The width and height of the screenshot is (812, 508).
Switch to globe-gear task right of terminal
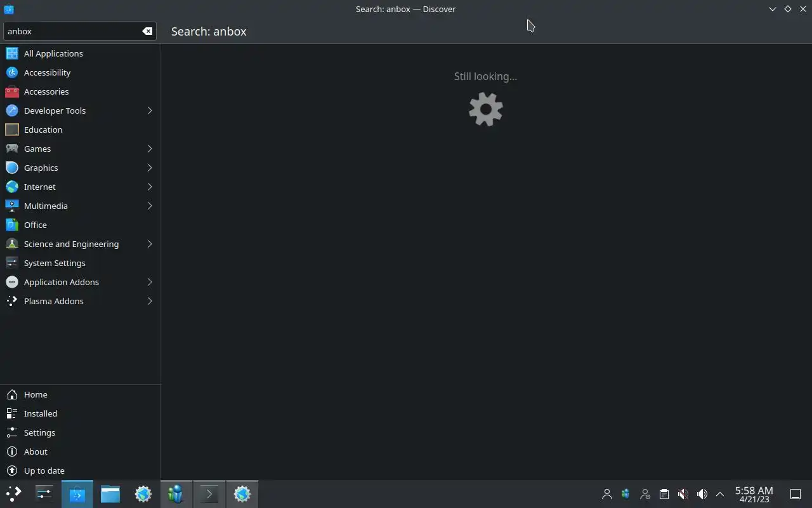pos(242,493)
